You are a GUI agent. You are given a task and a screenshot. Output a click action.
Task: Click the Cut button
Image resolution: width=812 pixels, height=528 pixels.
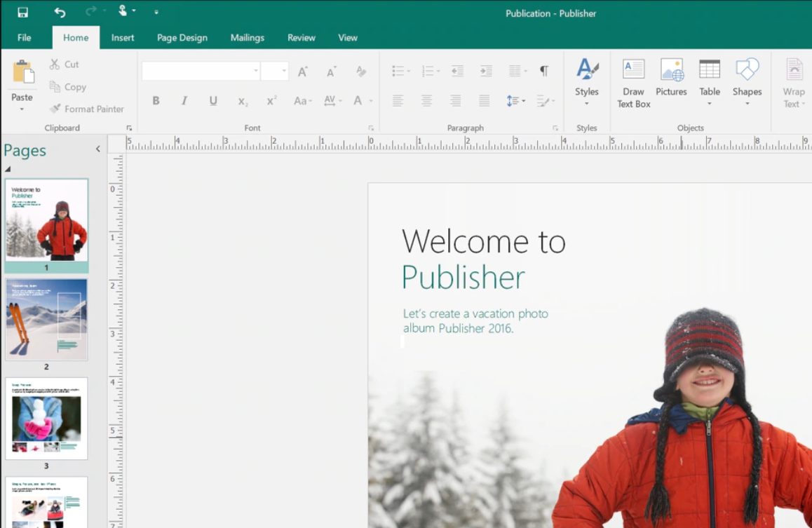point(64,65)
